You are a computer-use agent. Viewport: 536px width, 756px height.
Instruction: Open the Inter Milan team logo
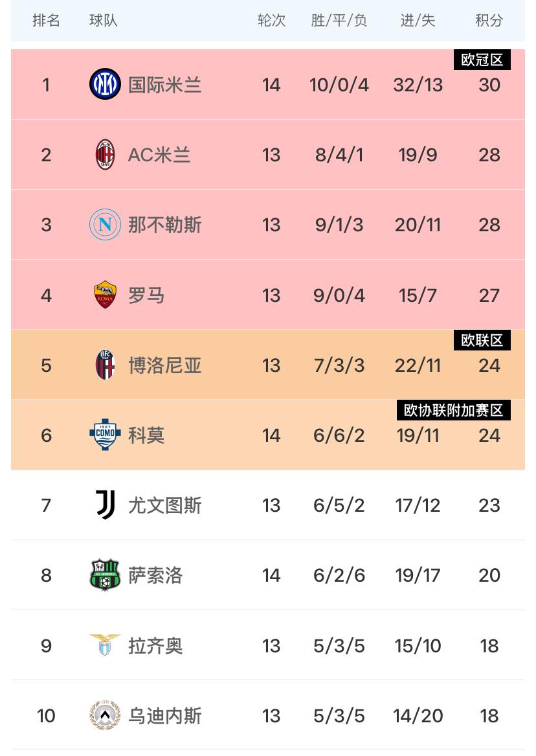pos(105,84)
